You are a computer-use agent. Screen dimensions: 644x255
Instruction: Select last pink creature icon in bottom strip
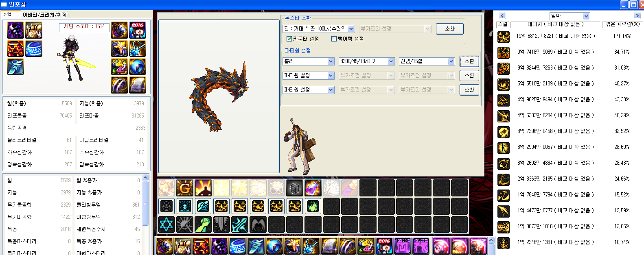pos(478,246)
